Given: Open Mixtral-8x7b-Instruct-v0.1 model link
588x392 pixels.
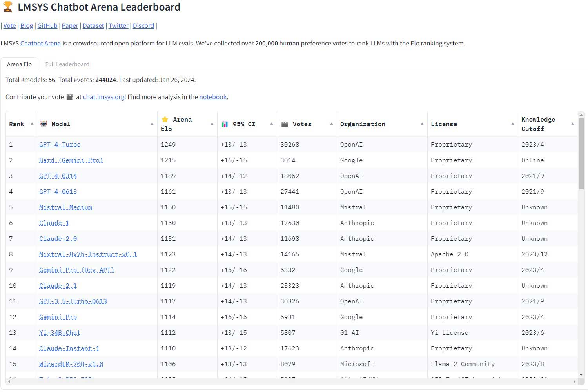Looking at the screenshot, I should [88, 254].
